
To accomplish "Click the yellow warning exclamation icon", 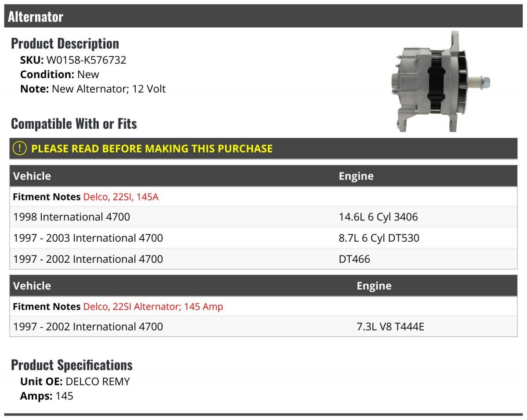I will pyautogui.click(x=20, y=148).
